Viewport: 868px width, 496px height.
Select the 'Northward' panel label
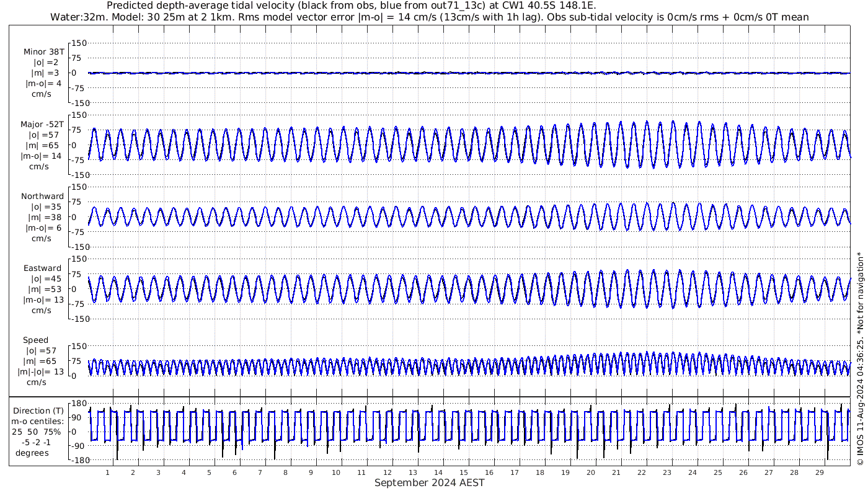[x=42, y=197]
